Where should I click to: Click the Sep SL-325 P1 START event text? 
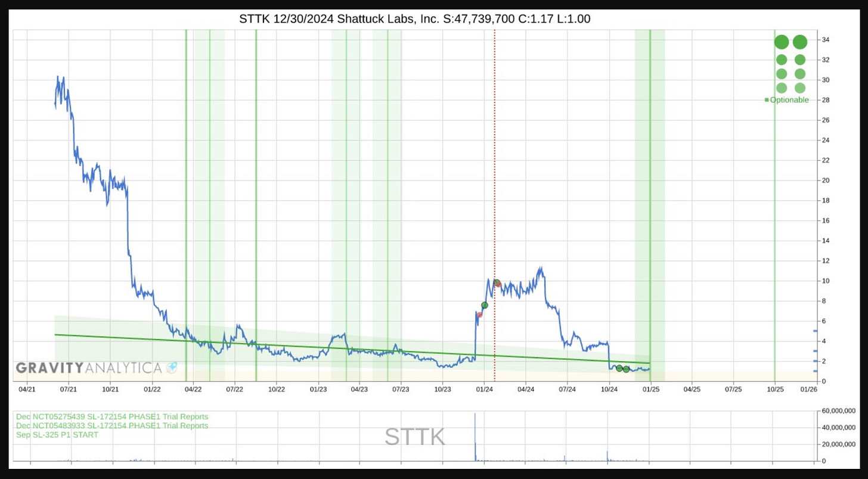[x=57, y=434]
